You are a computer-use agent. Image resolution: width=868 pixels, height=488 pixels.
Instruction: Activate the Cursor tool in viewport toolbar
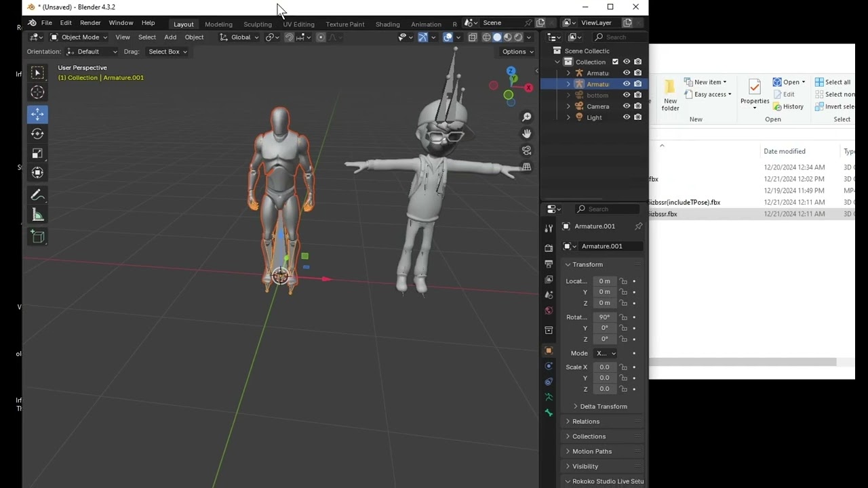(x=37, y=92)
